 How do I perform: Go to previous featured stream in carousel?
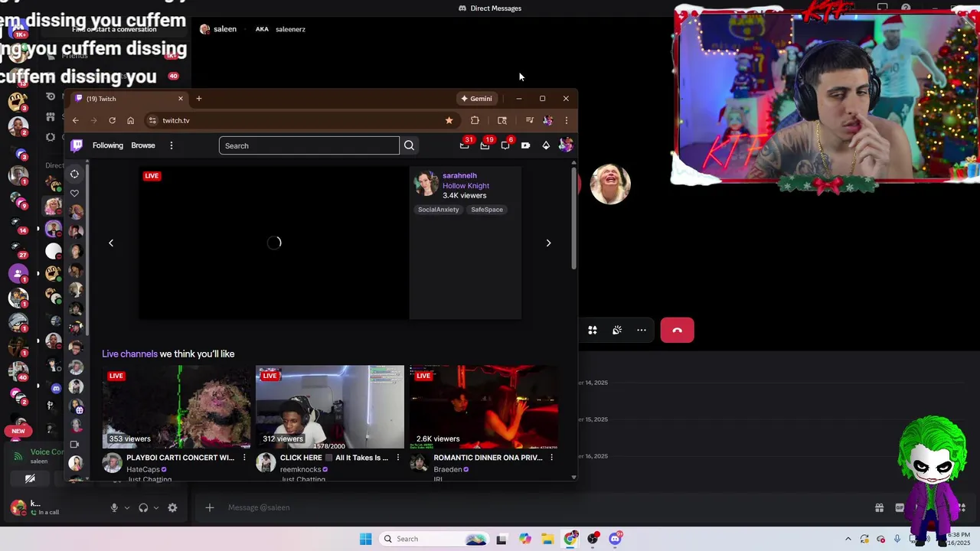(111, 243)
